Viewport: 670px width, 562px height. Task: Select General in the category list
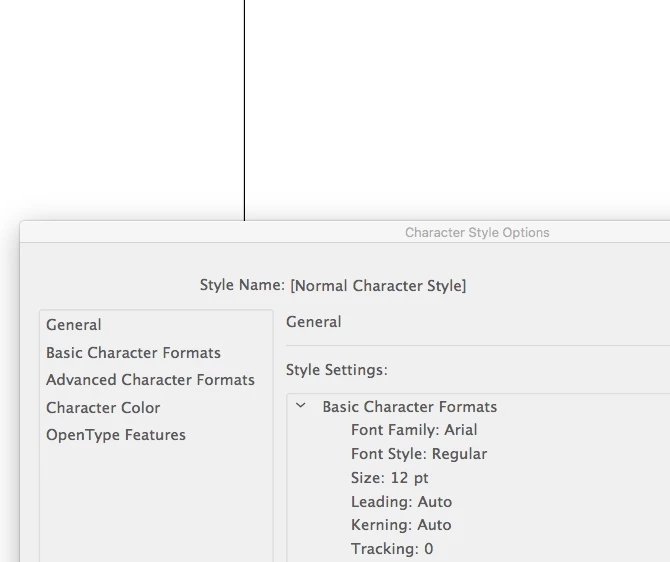pyautogui.click(x=73, y=325)
